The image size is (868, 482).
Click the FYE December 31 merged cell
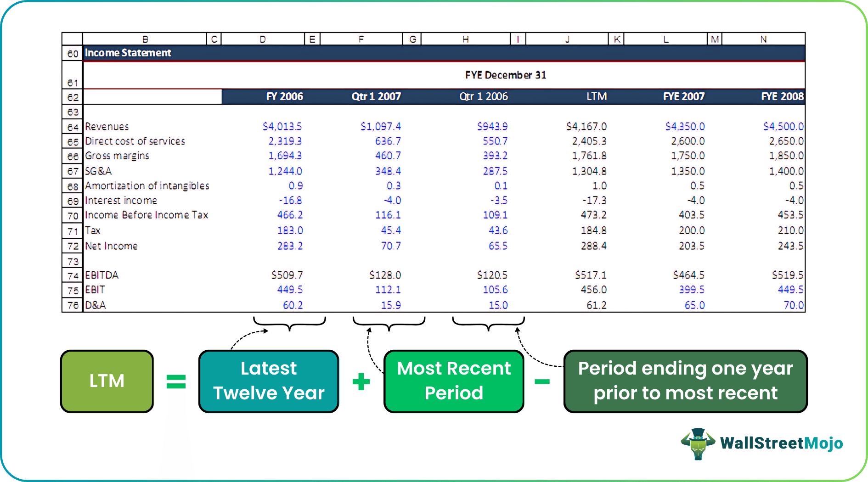pyautogui.click(x=504, y=74)
